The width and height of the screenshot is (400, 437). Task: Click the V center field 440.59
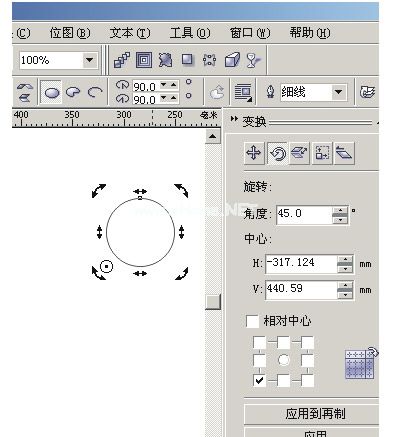click(301, 290)
